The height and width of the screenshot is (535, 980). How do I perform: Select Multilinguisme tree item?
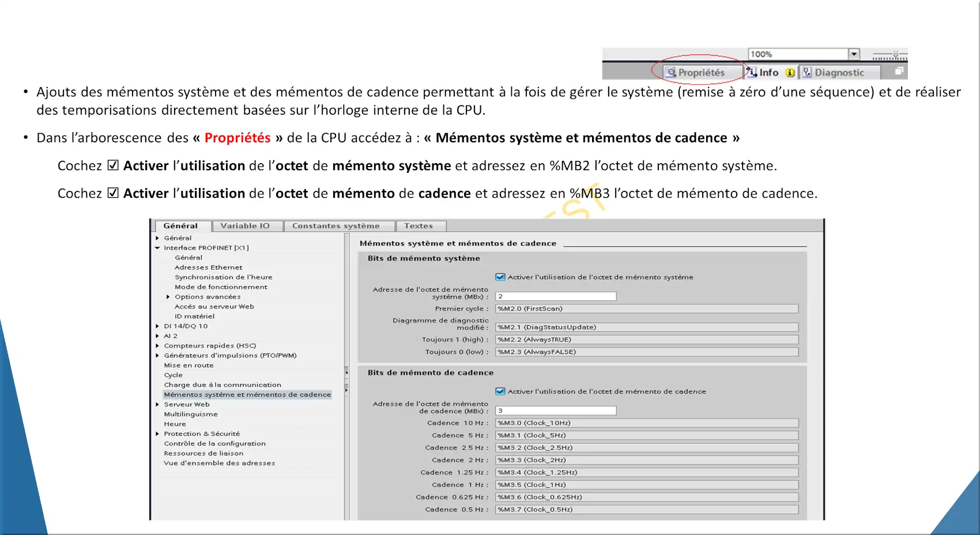point(191,415)
